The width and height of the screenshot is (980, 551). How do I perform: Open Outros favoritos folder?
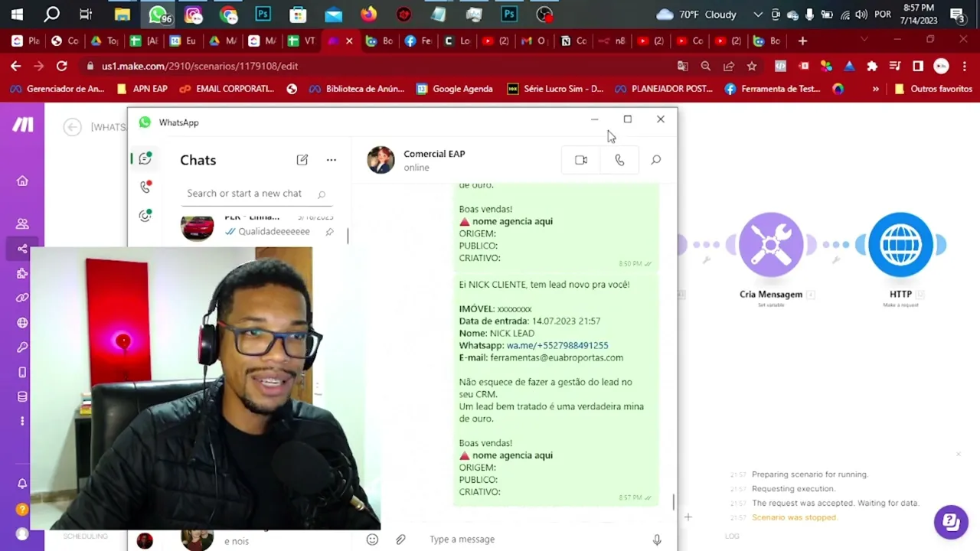pyautogui.click(x=933, y=89)
